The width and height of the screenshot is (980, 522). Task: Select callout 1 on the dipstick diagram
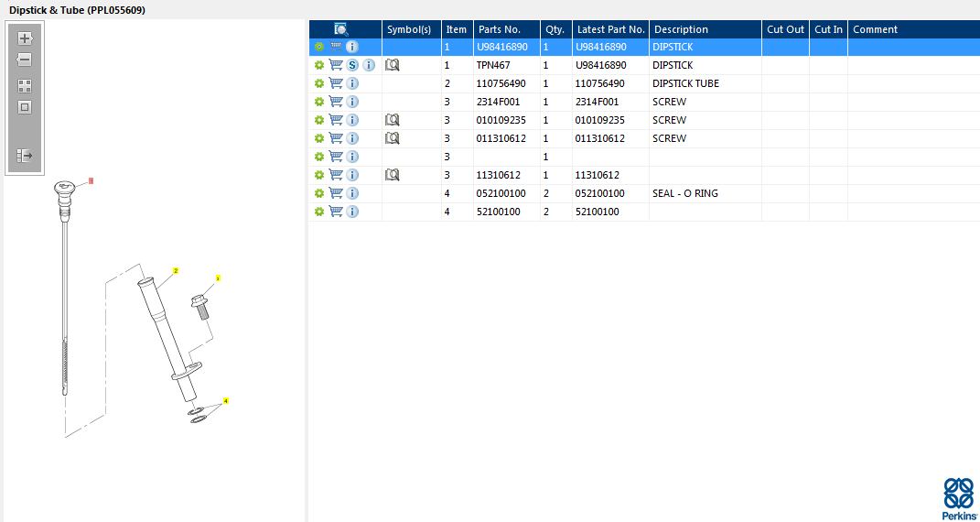[x=92, y=180]
